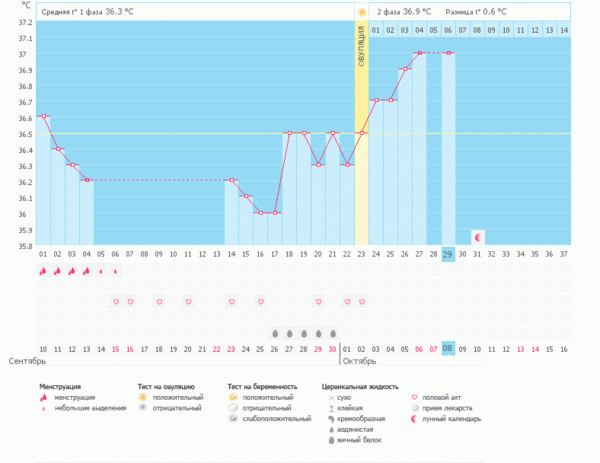Click the egg white fluid icon on September 26
This screenshot has width=600, height=463.
pyautogui.click(x=275, y=332)
